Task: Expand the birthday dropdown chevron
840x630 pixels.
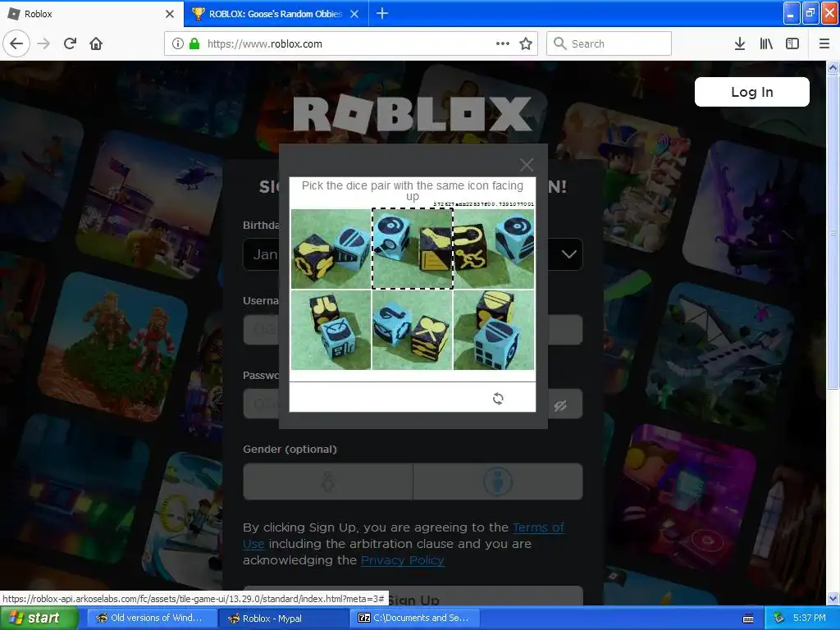Action: (569, 254)
